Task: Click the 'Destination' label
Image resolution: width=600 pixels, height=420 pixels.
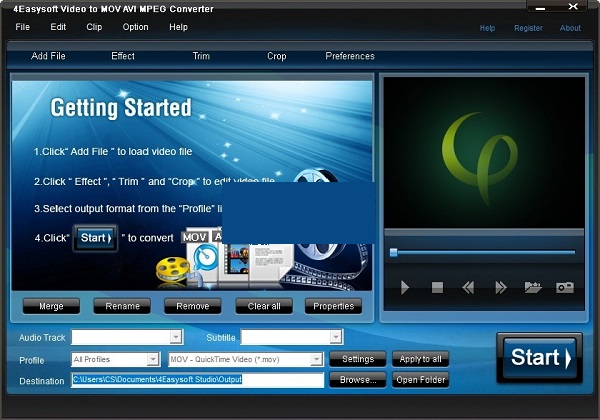Action: [x=42, y=381]
